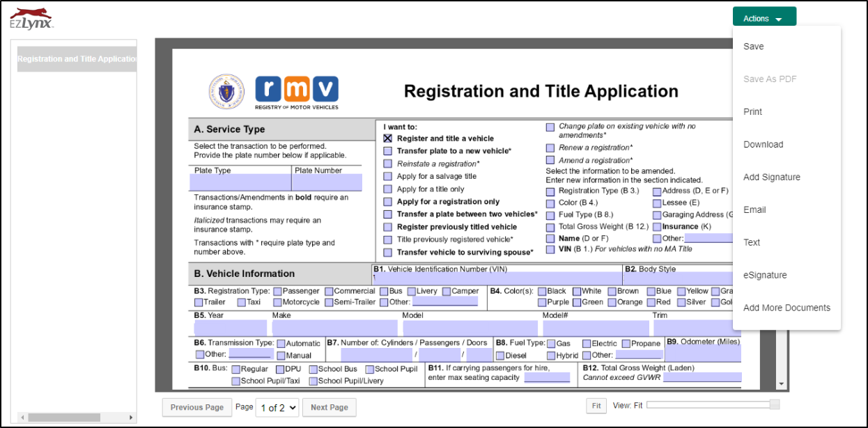Go to Previous Page

click(197, 408)
